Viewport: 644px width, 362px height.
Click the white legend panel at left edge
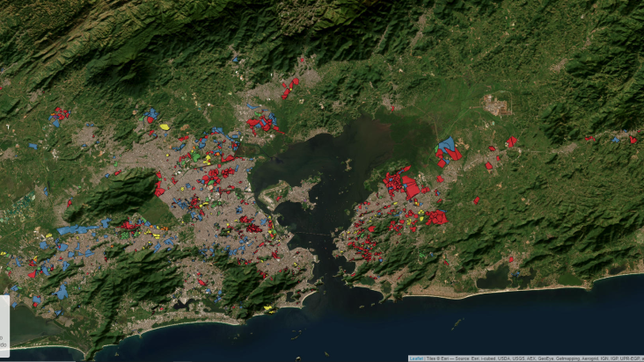coord(4,327)
